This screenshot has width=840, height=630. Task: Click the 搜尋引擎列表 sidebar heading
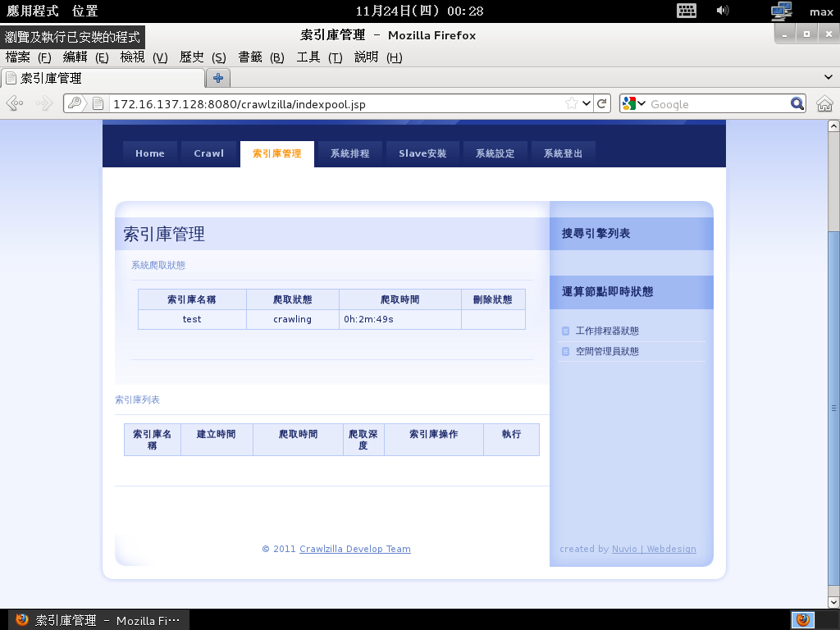[x=596, y=234]
